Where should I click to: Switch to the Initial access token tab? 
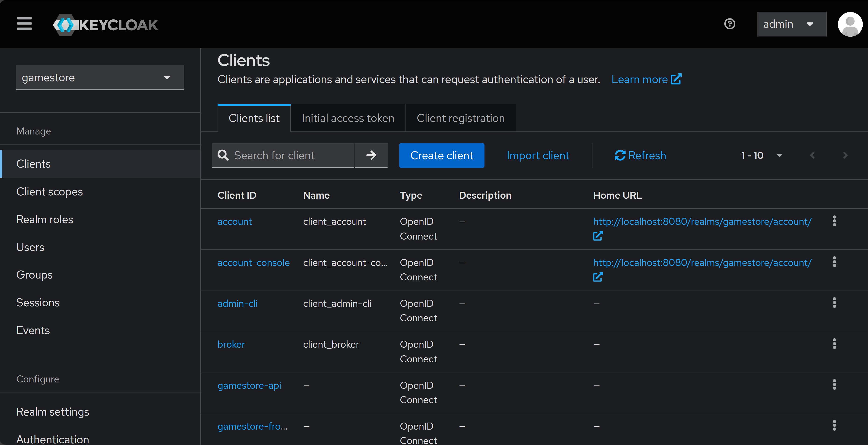(x=348, y=118)
